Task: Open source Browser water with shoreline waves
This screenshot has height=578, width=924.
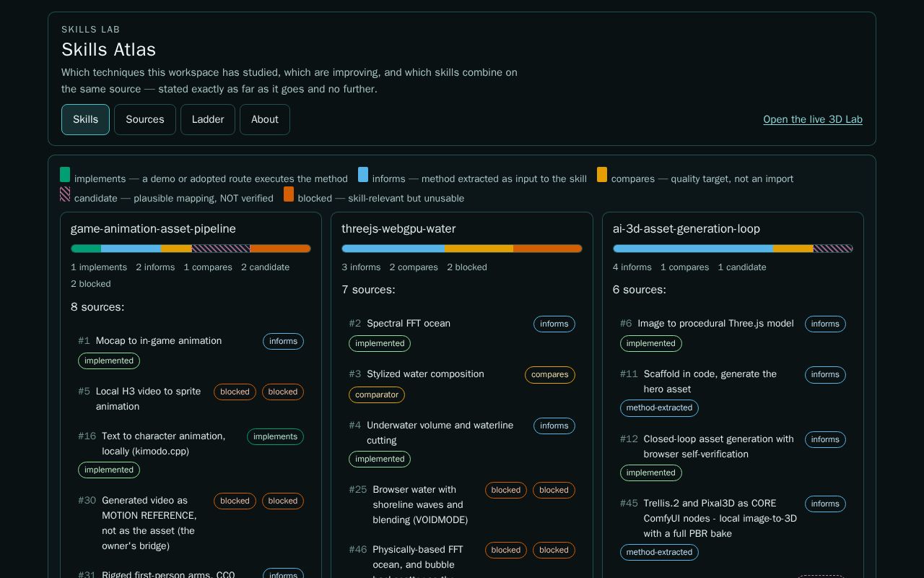Action: 420,505
